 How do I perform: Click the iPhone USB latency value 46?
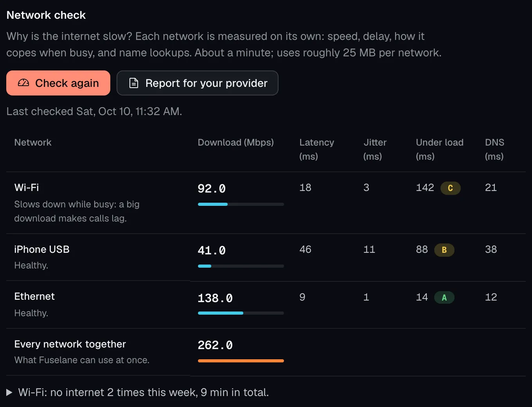pyautogui.click(x=305, y=249)
